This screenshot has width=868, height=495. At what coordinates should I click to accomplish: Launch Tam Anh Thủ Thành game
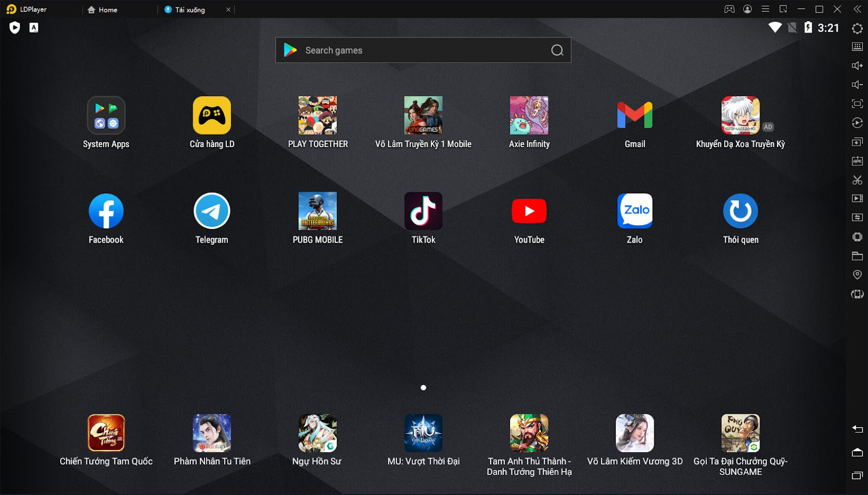[529, 433]
